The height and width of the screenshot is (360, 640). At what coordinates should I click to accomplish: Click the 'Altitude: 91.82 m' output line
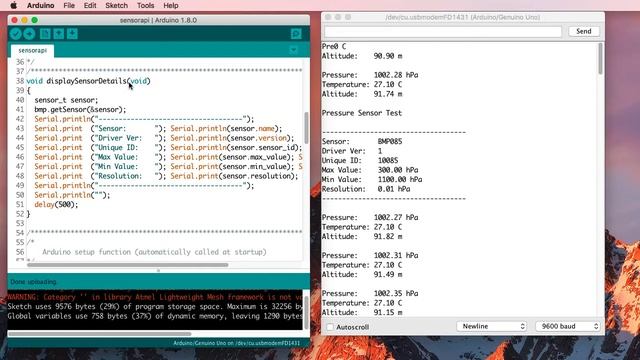click(x=362, y=236)
